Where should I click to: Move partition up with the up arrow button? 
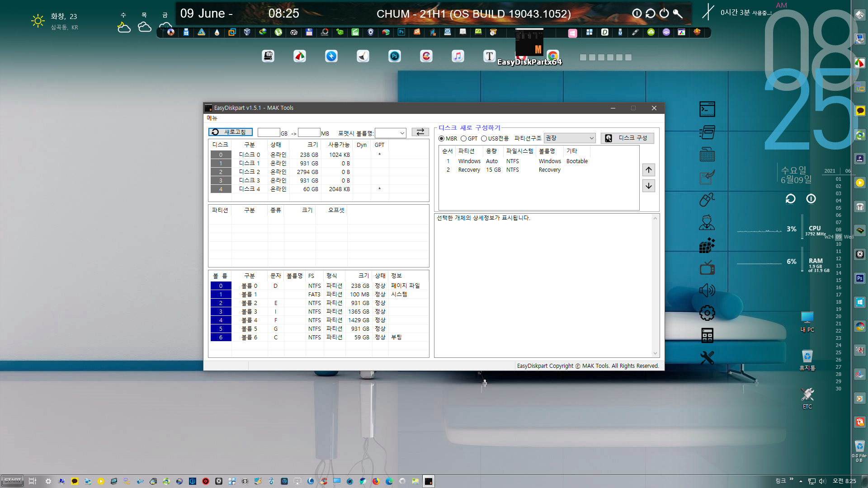pos(649,170)
